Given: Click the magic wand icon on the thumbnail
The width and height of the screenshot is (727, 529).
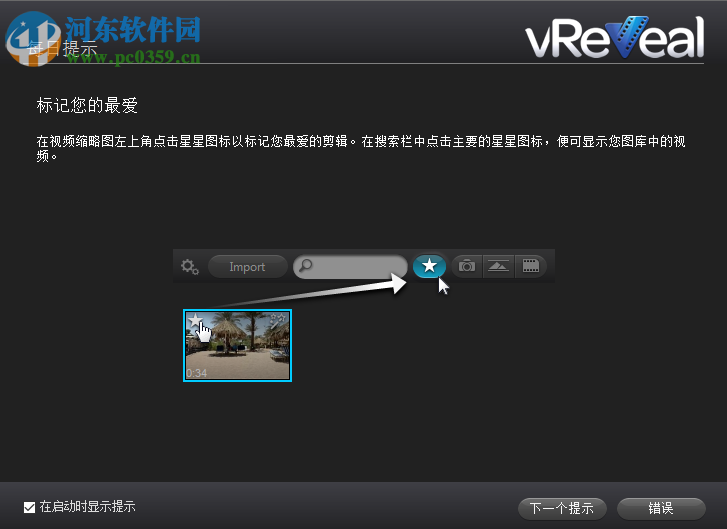Looking at the screenshot, I should [x=279, y=320].
